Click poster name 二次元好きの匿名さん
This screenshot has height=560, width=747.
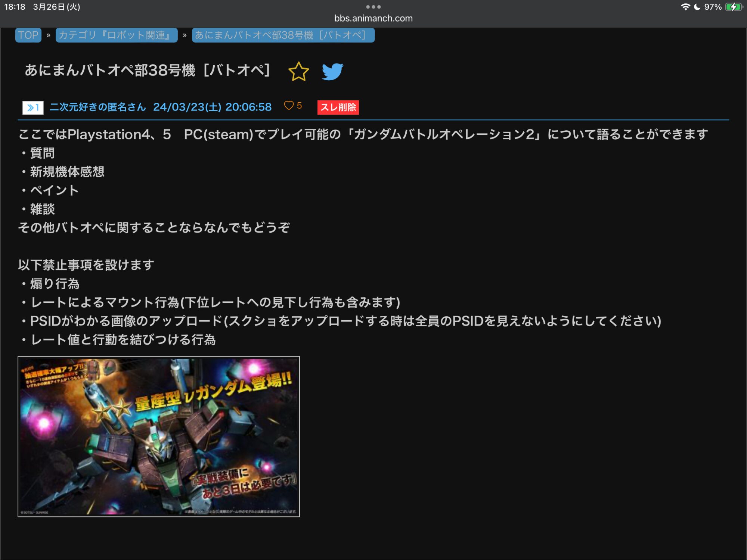(x=98, y=107)
